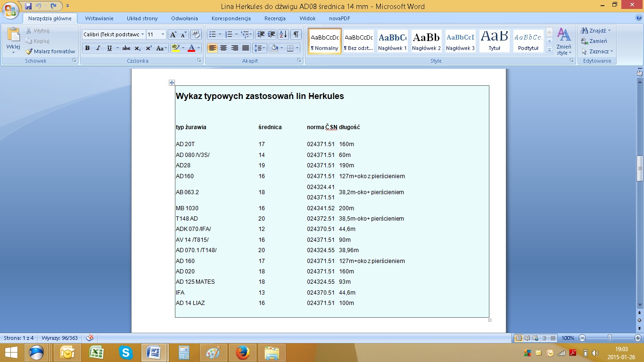Apply the yellow text highlight color
The image size is (644, 362).
pos(175,48)
